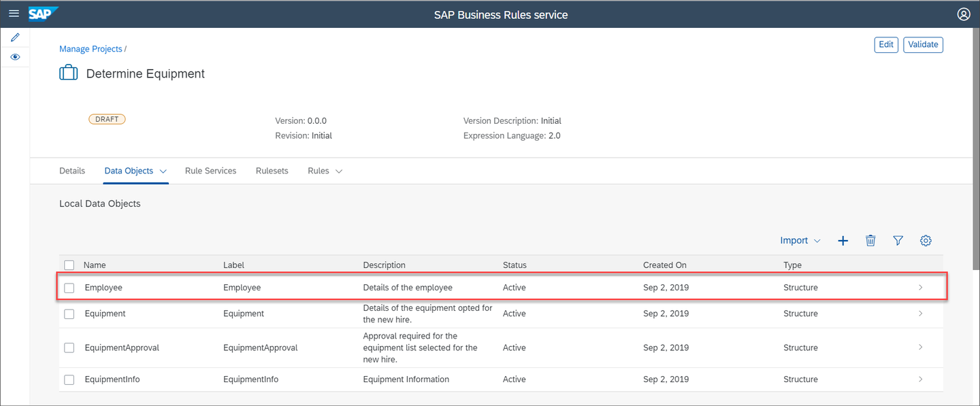This screenshot has width=980, height=406.
Task: Switch to the Data Objects tab
Action: pos(129,171)
